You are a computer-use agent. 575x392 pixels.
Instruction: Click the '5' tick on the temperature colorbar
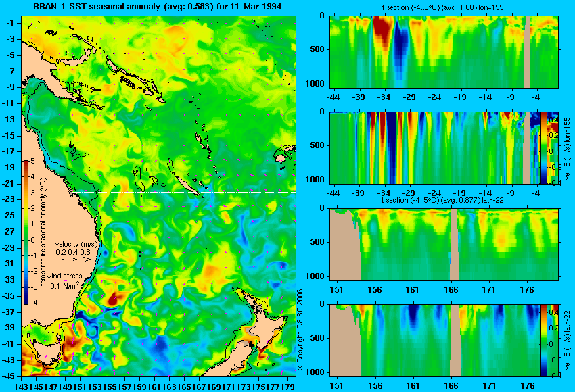32,162
